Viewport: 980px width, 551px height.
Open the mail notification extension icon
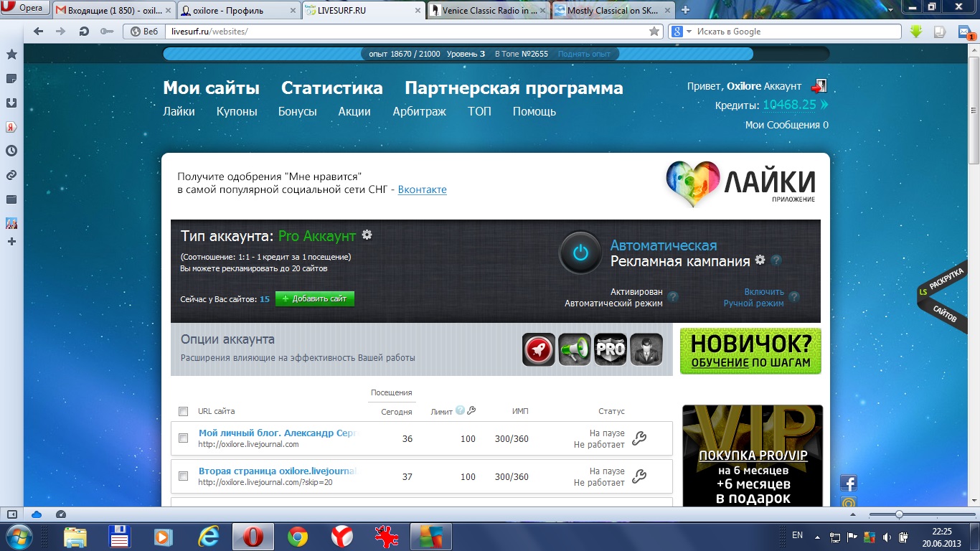point(964,32)
